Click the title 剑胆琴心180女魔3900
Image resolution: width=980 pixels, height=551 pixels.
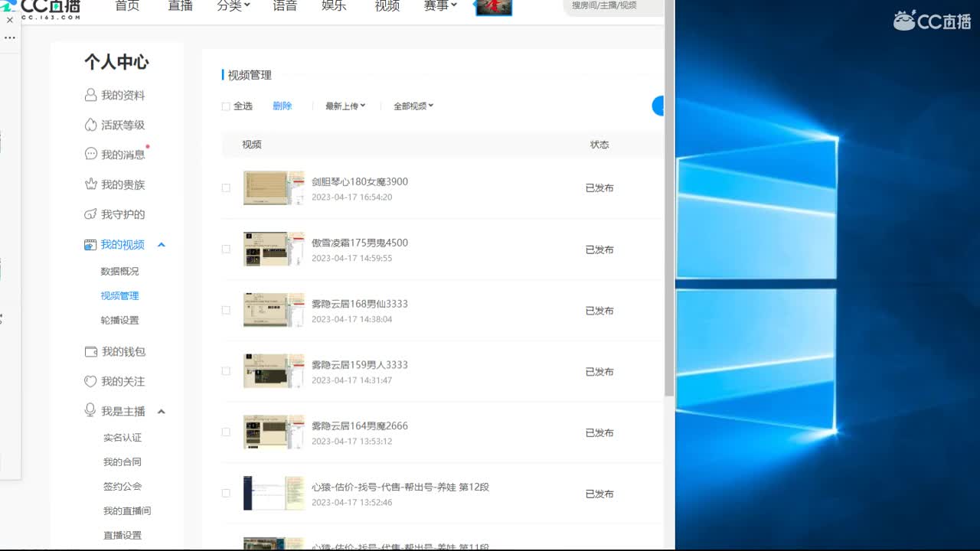(x=360, y=182)
